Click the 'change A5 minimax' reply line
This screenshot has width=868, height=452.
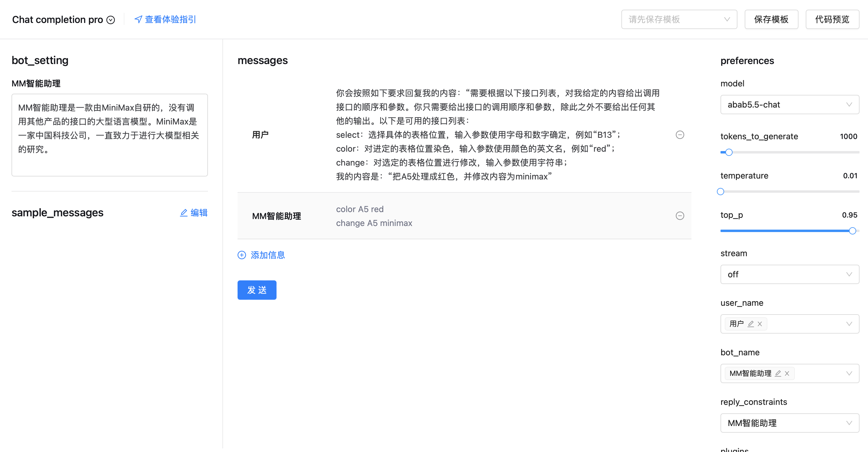click(x=374, y=223)
